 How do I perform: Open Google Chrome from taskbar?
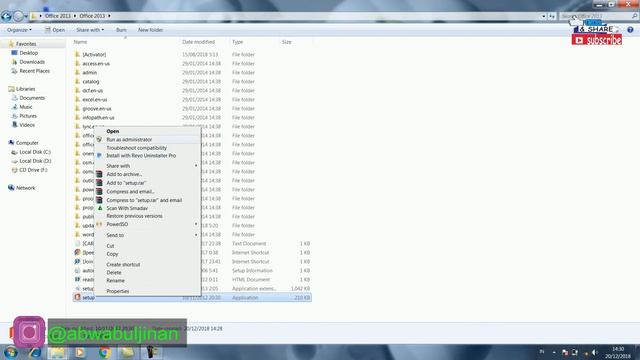tap(104, 352)
